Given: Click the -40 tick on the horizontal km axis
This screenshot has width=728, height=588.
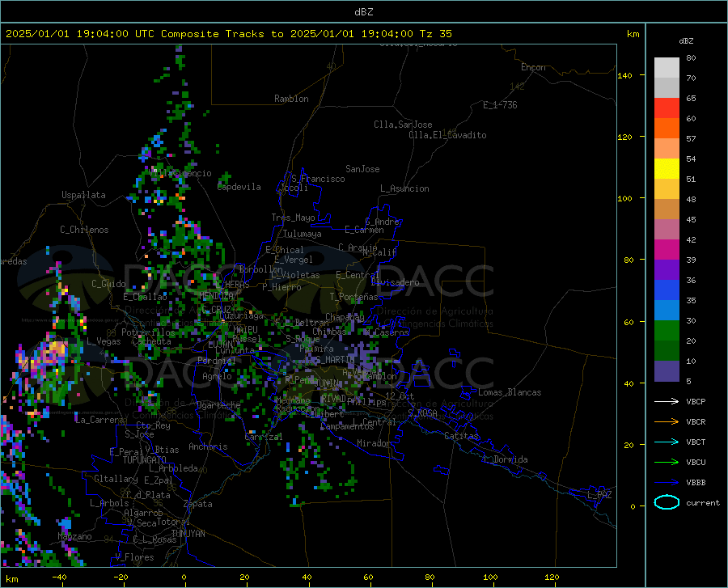Looking at the screenshot, I should [x=59, y=577].
